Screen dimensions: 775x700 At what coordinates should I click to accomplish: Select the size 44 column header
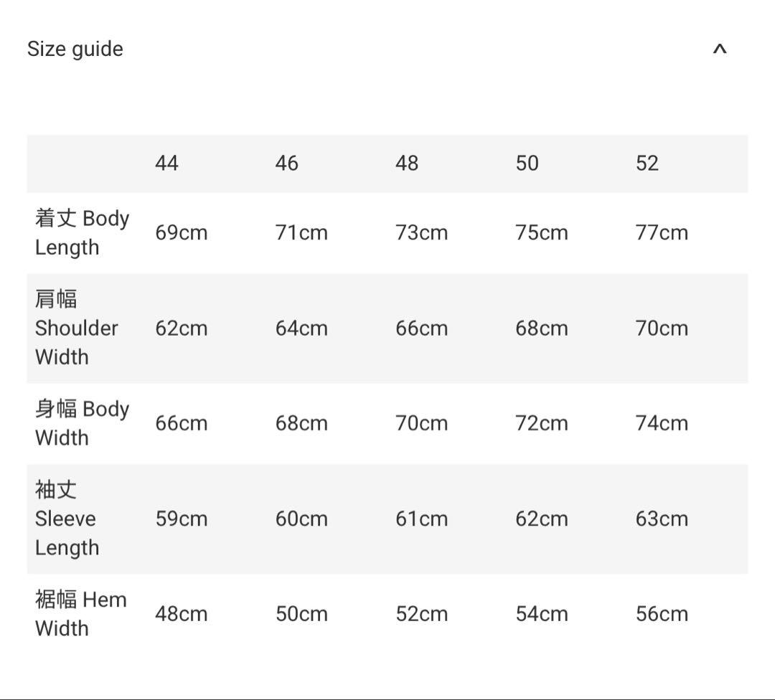(166, 164)
